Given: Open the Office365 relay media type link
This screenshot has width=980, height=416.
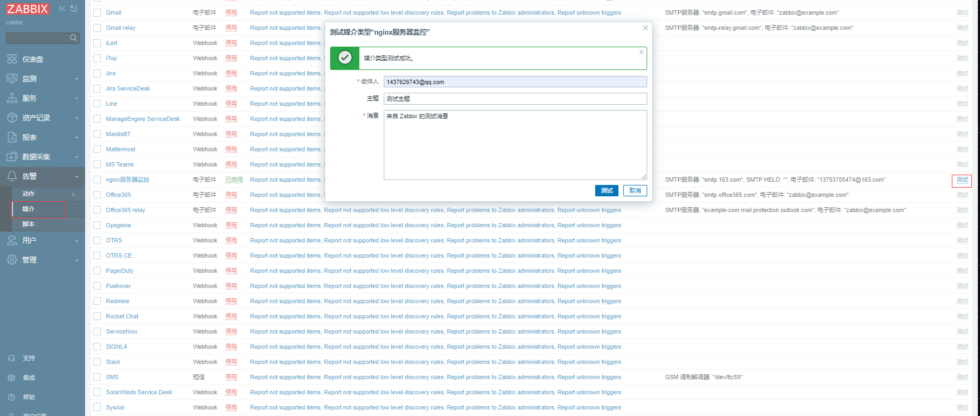Looking at the screenshot, I should pyautogui.click(x=125, y=210).
